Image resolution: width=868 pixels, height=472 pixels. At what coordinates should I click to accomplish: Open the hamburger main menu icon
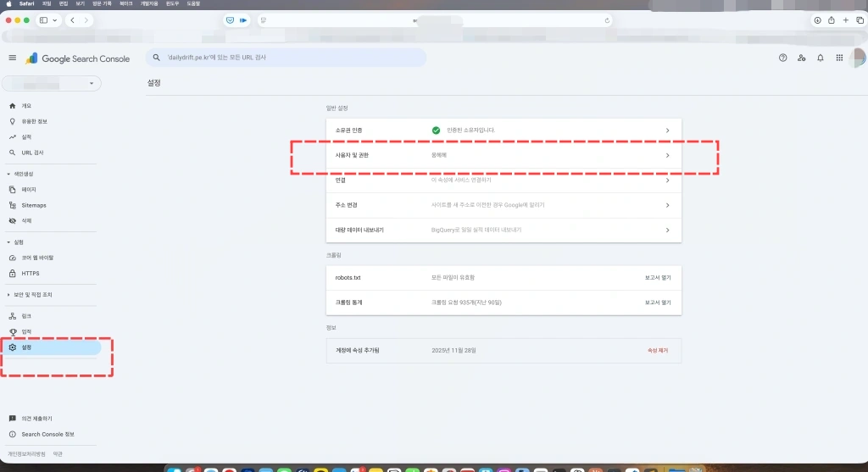(x=12, y=58)
